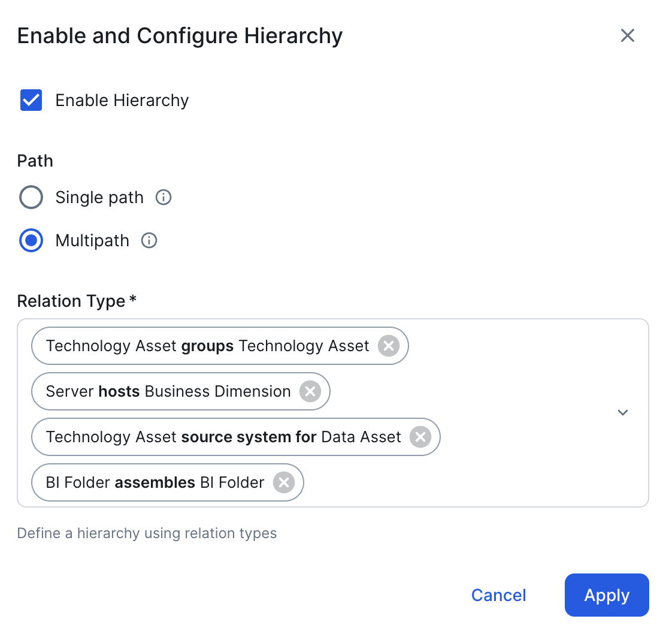Close the Enable and Configure Hierarchy dialog
The height and width of the screenshot is (634, 672).
click(x=627, y=35)
